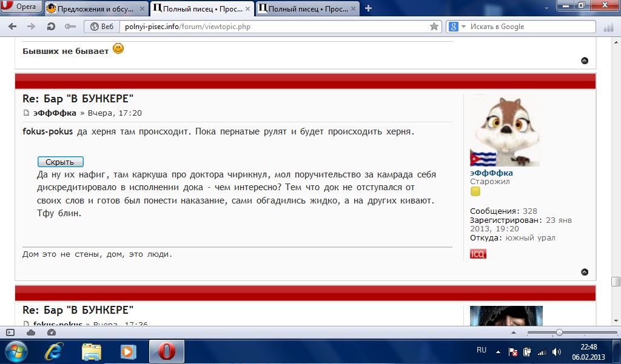Focus the address bar URL field
Viewport: 621px width, 364px height.
click(274, 27)
